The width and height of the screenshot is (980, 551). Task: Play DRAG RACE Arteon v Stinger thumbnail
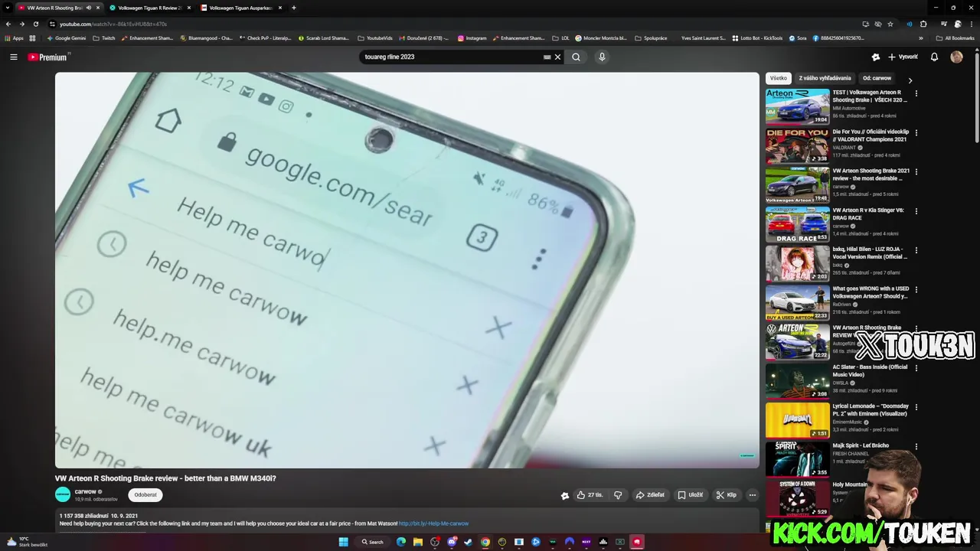(x=797, y=224)
